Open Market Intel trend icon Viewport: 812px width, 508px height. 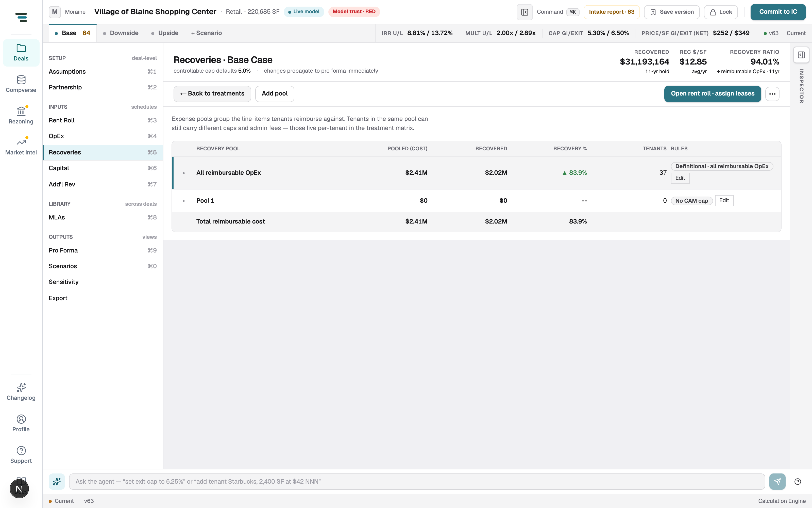[21, 142]
